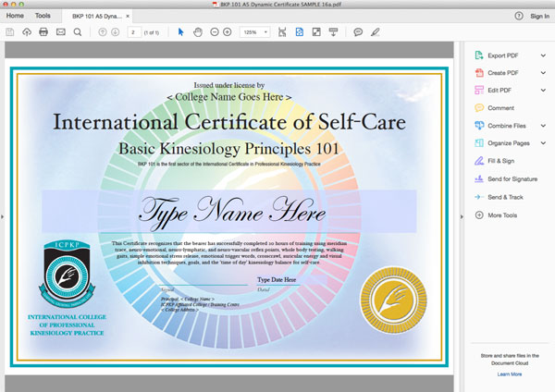
Task: Click the Type Date Here field
Action: (x=292, y=279)
